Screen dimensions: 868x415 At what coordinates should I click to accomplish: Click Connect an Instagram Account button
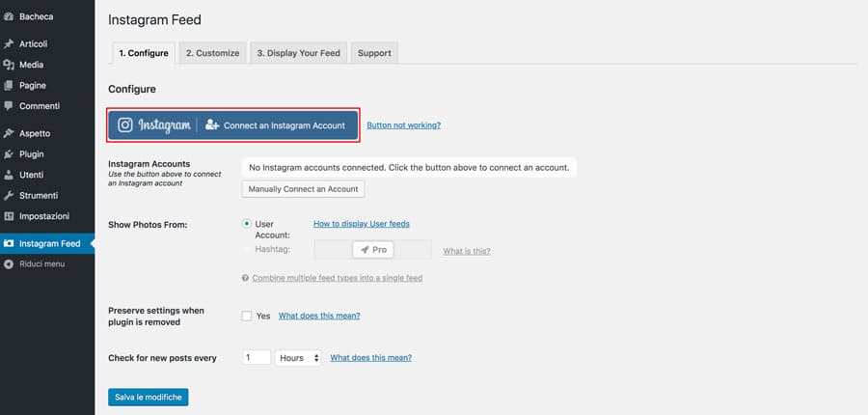[233, 125]
